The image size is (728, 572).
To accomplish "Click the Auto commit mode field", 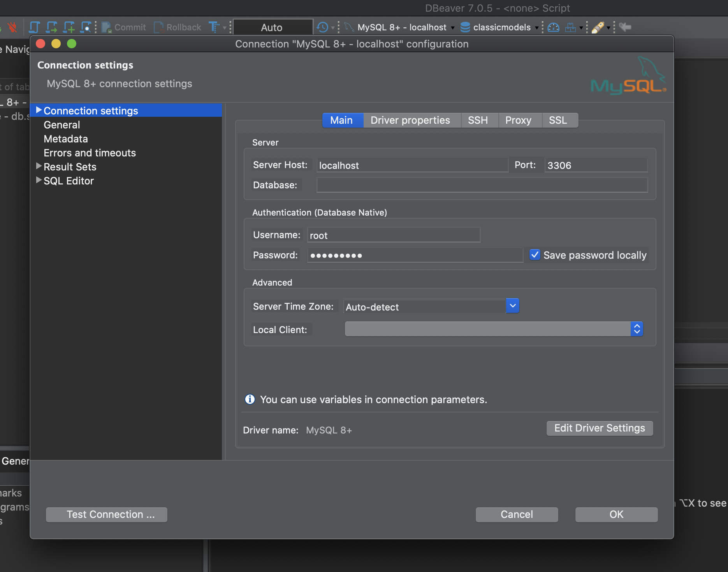I will (273, 27).
